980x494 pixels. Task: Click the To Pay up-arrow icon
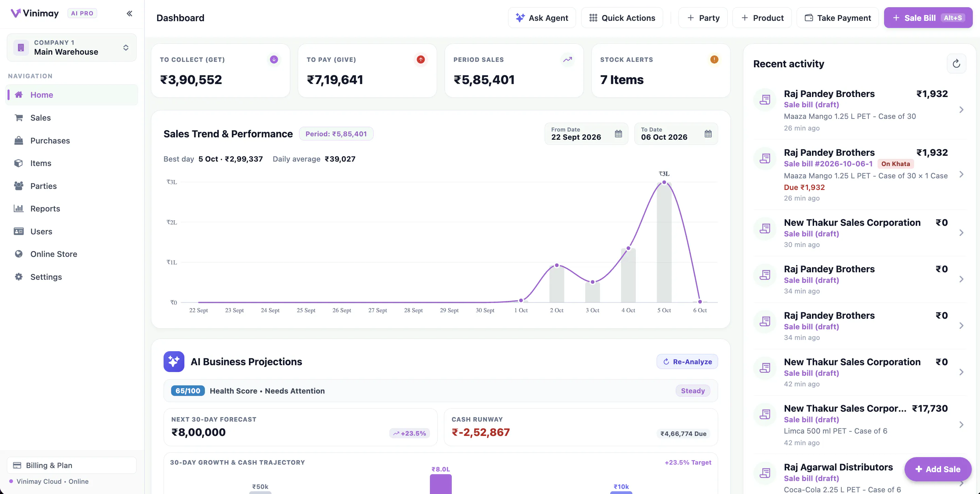point(420,59)
